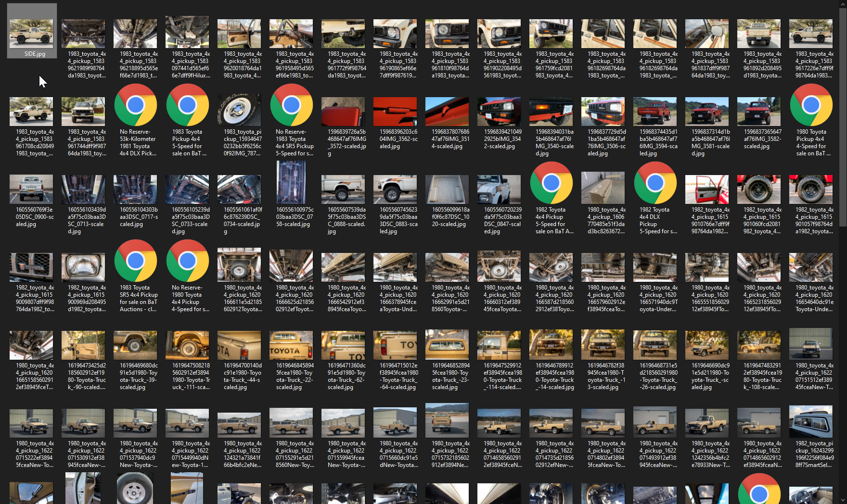
Task: Click the scrollbar up arrow
Action: (x=843, y=4)
